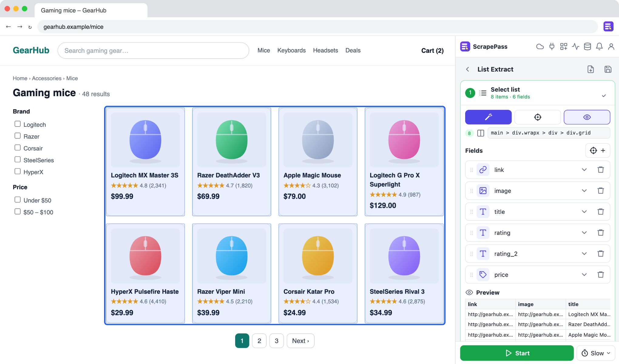Click the Search gaming gear field
This screenshot has width=619, height=364.
(153, 51)
